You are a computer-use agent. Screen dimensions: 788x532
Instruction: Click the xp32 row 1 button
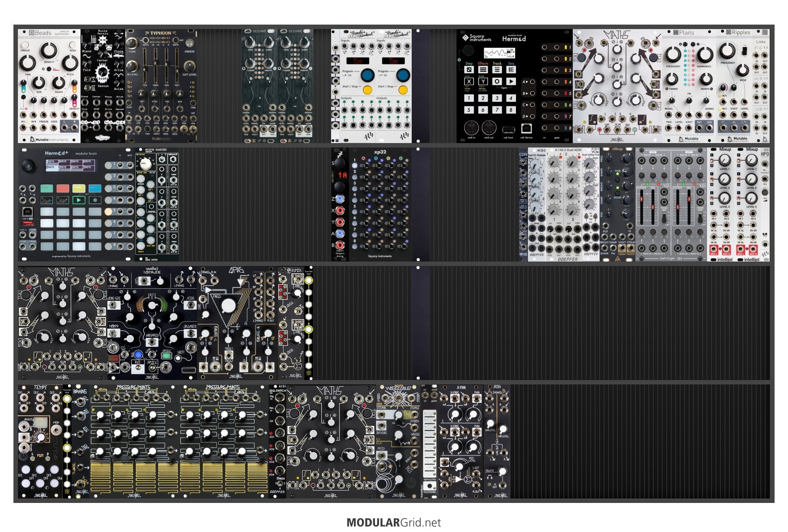(x=355, y=165)
